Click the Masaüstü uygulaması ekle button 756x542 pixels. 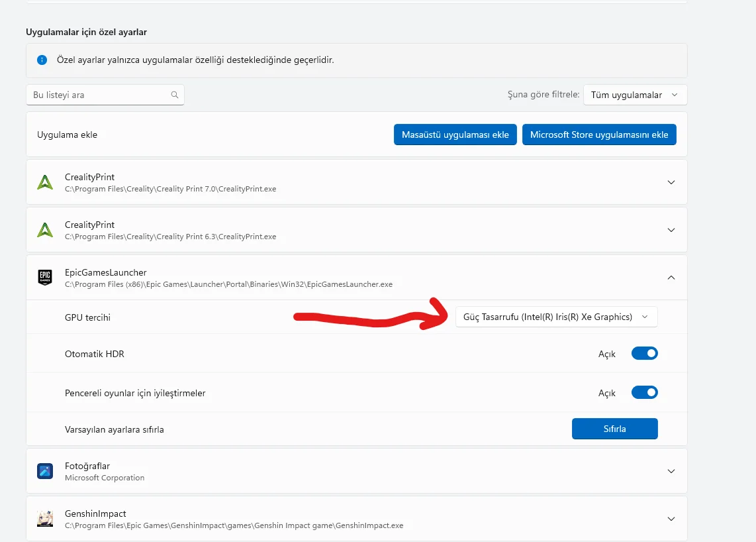[455, 135]
